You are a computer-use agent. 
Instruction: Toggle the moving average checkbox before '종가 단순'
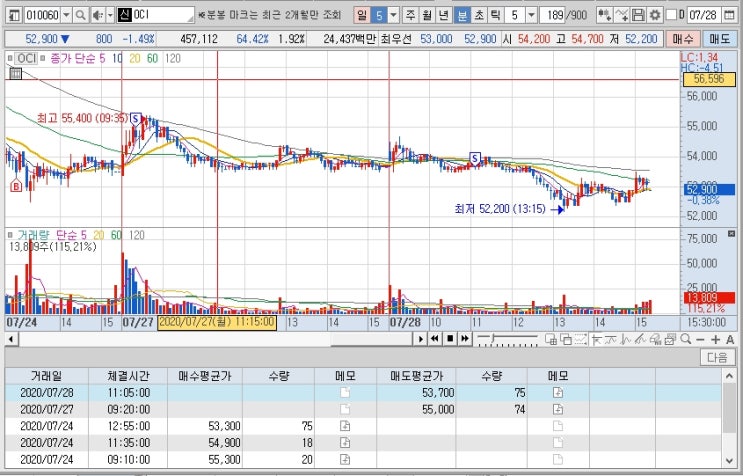(x=43, y=58)
